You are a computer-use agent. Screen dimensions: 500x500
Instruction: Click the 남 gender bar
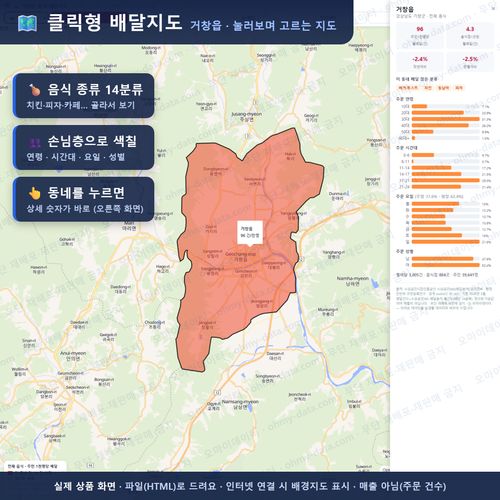tap(443, 259)
